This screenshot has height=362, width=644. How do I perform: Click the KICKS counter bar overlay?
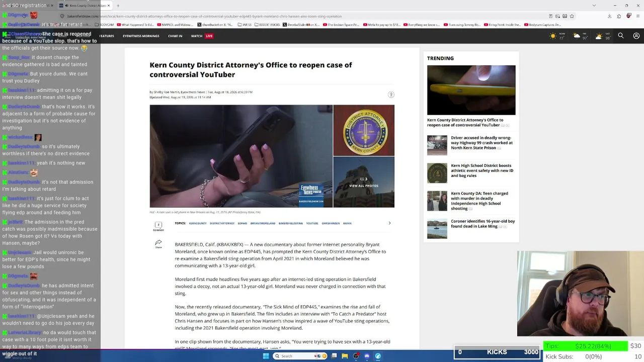pyautogui.click(x=497, y=352)
